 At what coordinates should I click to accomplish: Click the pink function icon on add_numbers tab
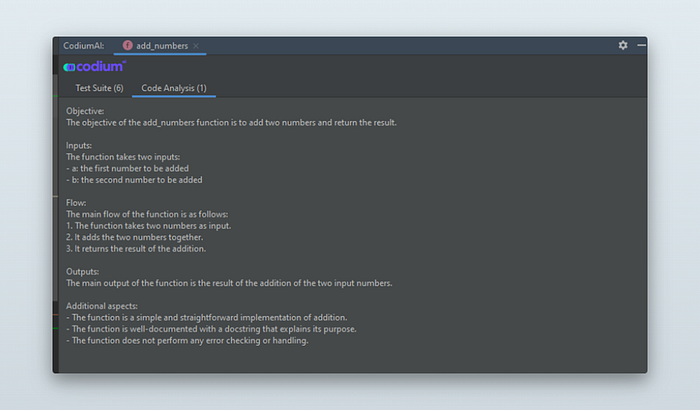128,45
